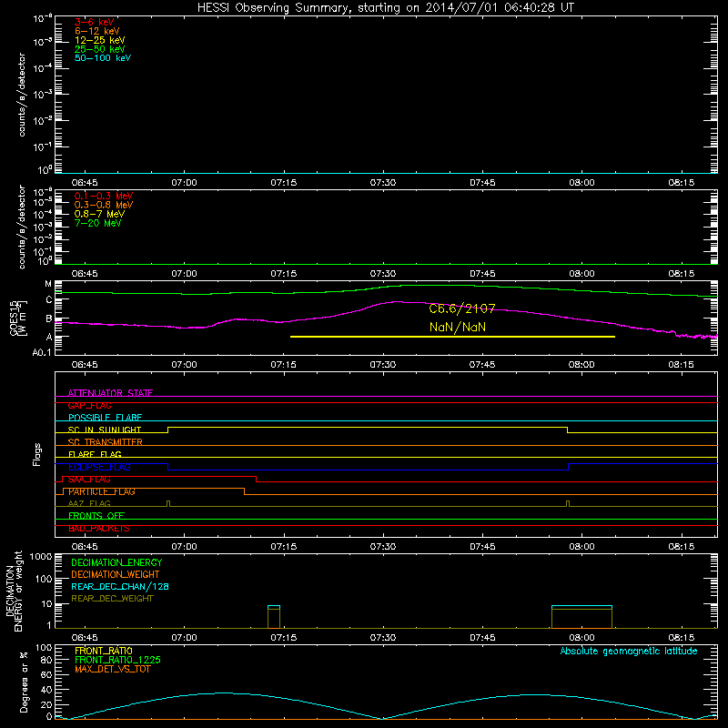This screenshot has height=728, width=728.
Task: Click the SC_IN_SUNLIGHT flag label
Action: point(105,430)
